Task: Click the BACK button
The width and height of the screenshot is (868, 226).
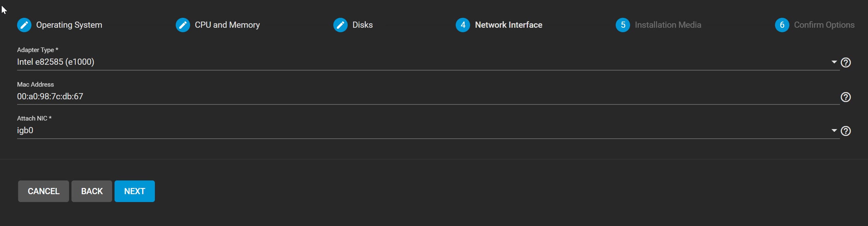Action: pyautogui.click(x=92, y=191)
